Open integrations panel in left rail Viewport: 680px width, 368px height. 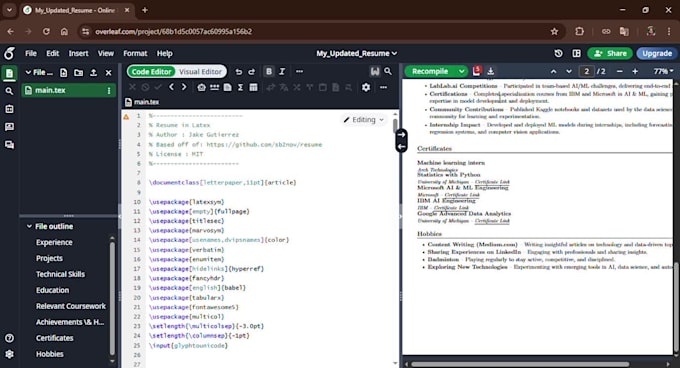click(x=9, y=109)
